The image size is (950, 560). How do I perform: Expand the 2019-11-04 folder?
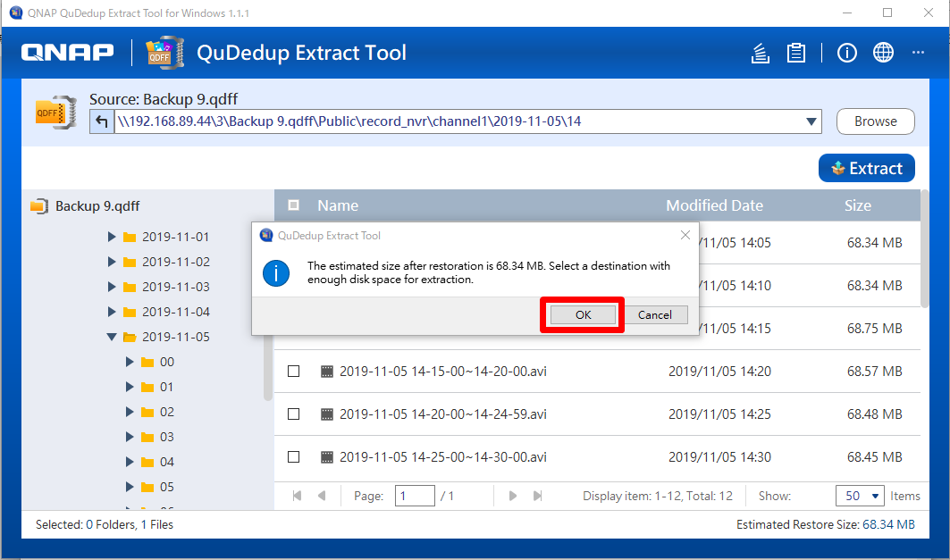[x=112, y=312]
